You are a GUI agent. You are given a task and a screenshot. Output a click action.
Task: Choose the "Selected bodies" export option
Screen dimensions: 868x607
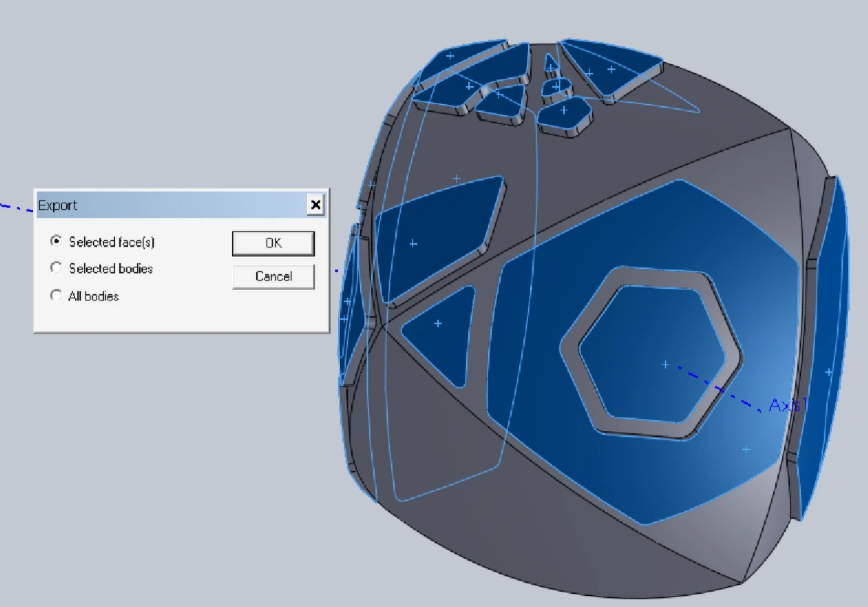(x=56, y=268)
